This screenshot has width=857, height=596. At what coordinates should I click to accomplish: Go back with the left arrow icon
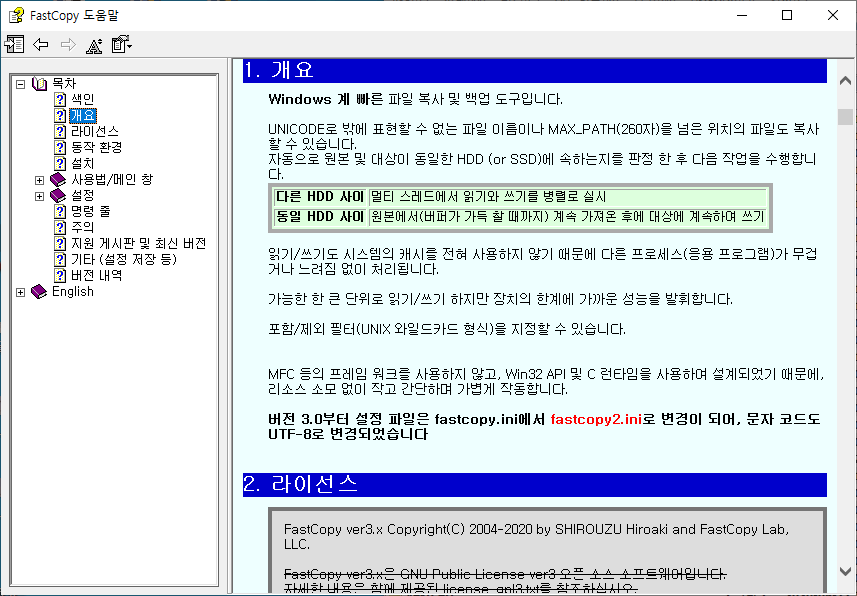[41, 44]
